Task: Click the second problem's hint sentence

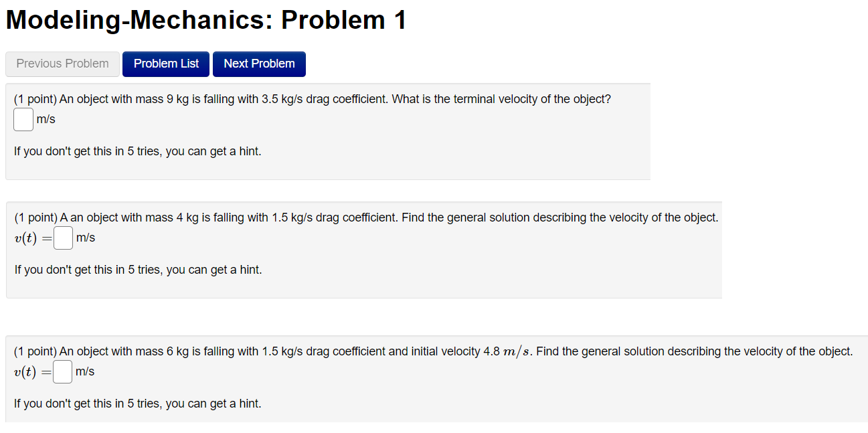Action: click(137, 269)
